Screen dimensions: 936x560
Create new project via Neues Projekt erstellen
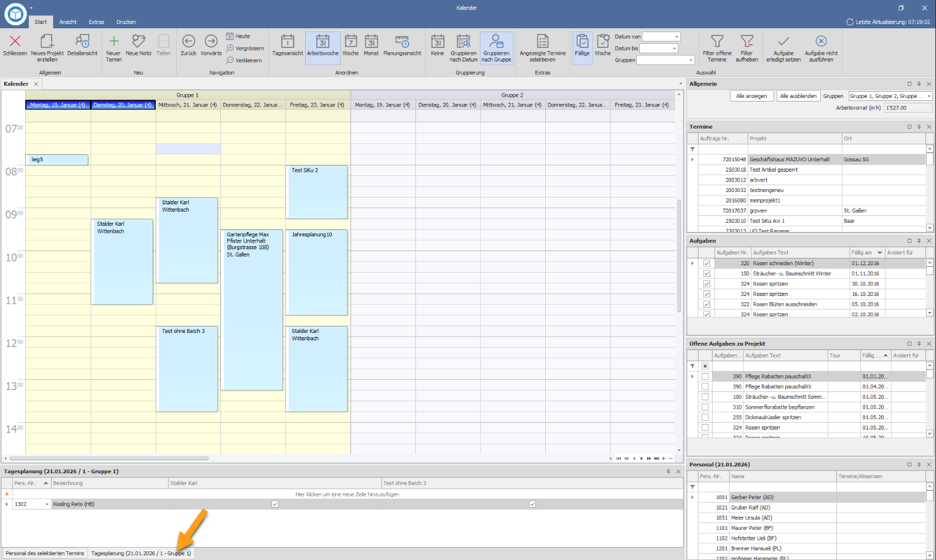[x=47, y=47]
